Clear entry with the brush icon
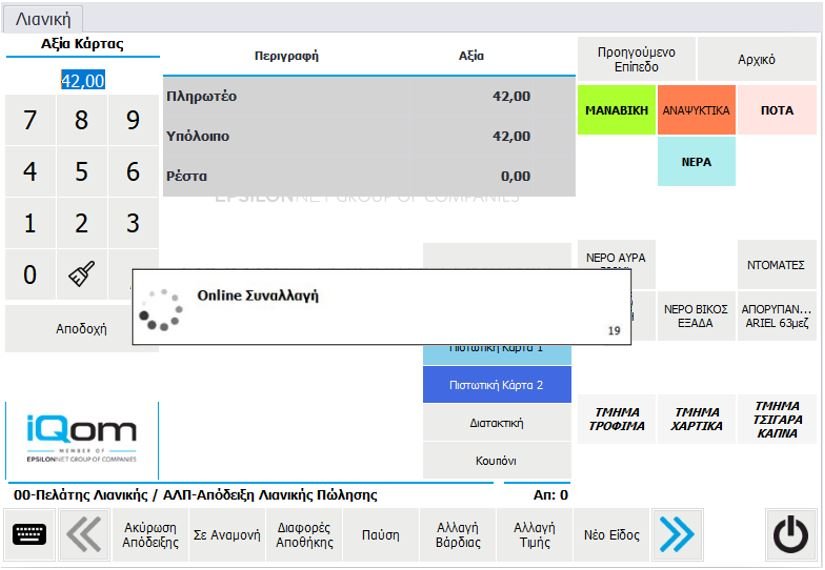 81,274
